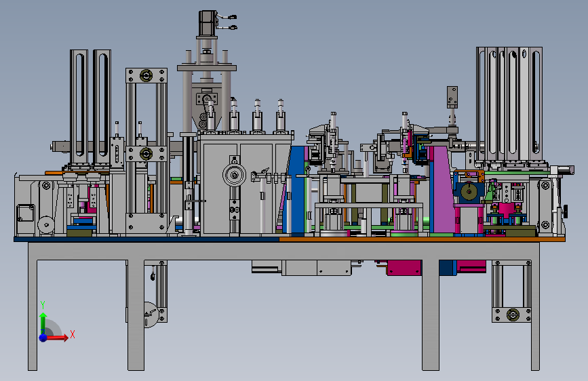Click the blue Z origin ball of triad
Image resolution: width=588 pixels, height=381 pixels.
(43, 338)
